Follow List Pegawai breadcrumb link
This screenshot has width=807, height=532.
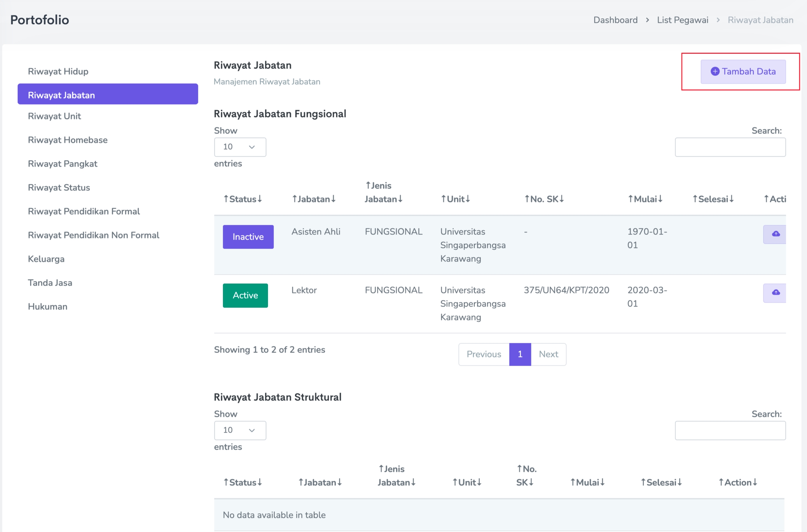tap(682, 20)
